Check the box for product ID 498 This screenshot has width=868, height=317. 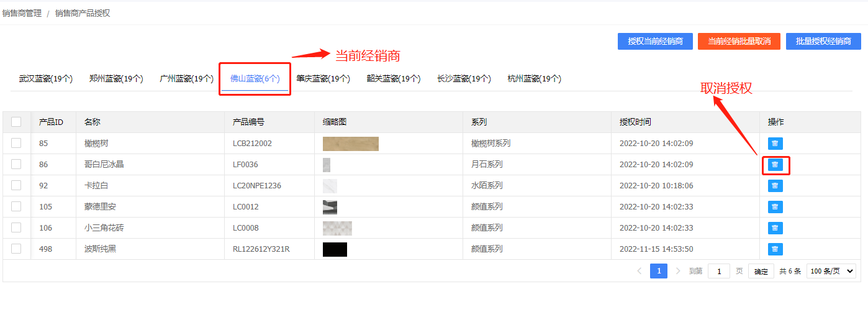click(16, 249)
